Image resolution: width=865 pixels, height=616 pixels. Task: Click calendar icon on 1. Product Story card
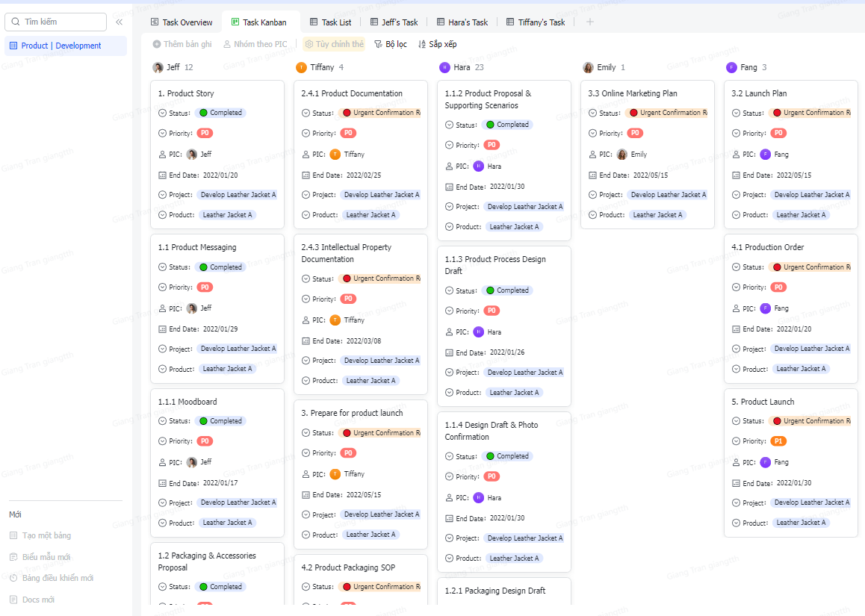(162, 175)
